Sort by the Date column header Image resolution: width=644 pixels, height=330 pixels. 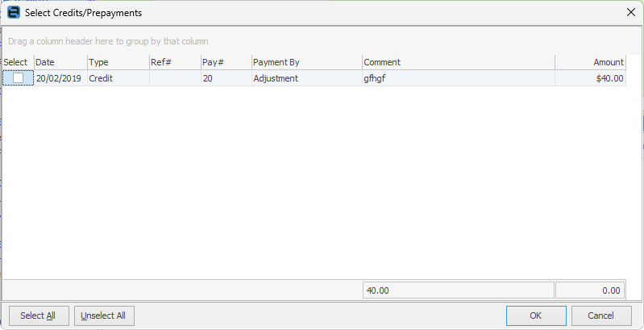60,62
